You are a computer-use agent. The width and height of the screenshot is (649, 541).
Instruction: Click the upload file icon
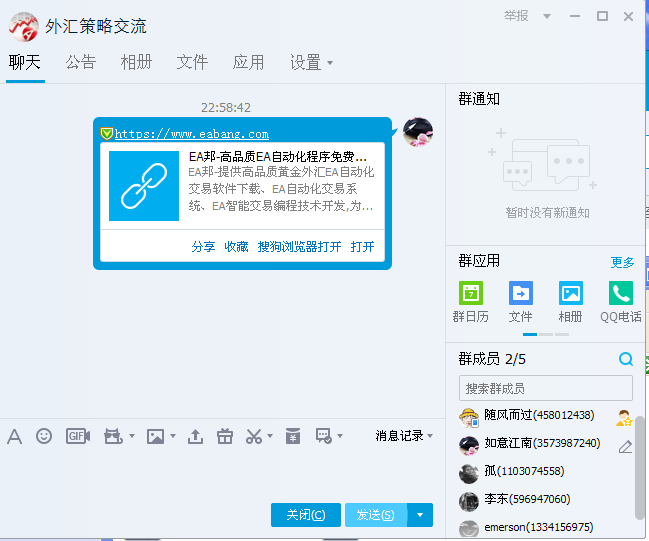(x=195, y=436)
